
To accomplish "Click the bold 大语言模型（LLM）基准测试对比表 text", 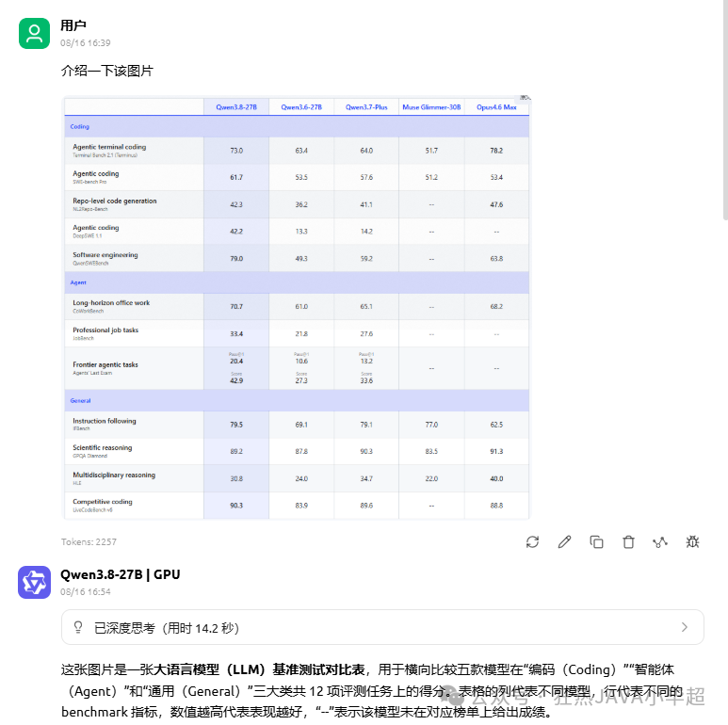I will pyautogui.click(x=259, y=669).
